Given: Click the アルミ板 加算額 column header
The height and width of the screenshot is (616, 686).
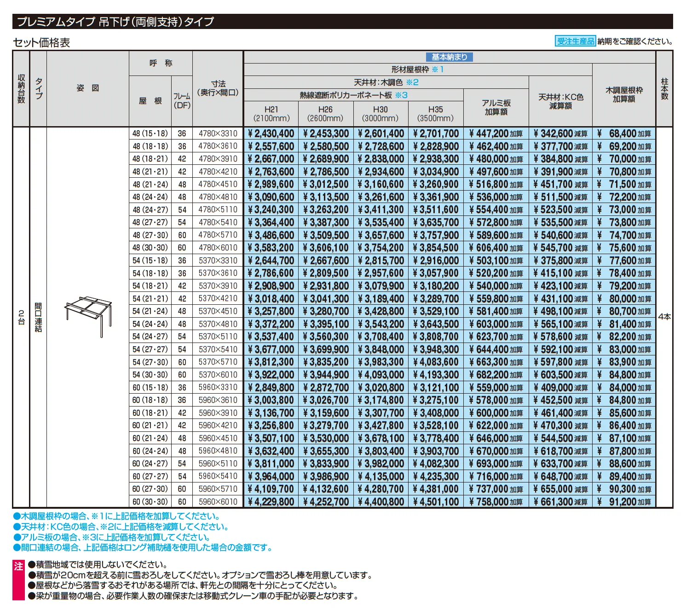Looking at the screenshot, I should (496, 107).
